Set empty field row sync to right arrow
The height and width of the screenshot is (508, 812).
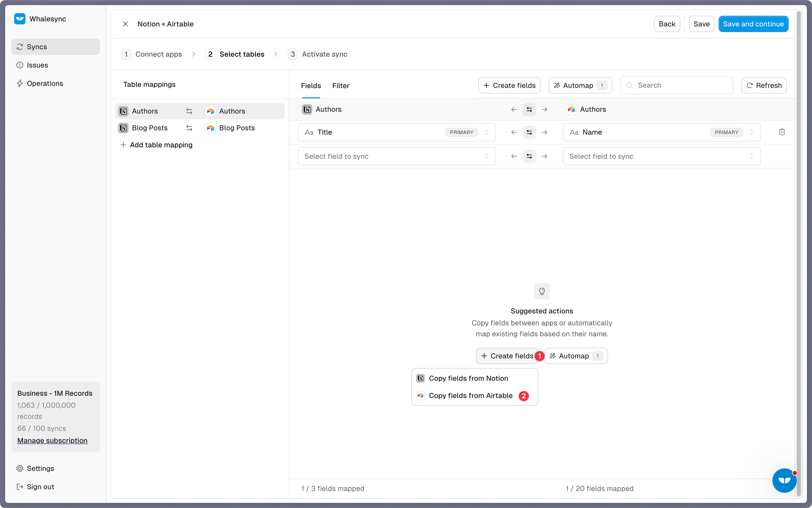click(545, 156)
